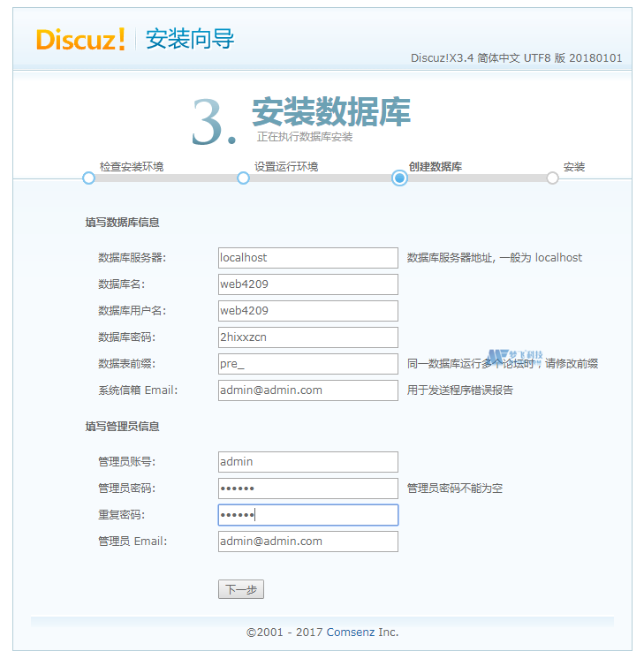The height and width of the screenshot is (659, 644).
Task: Click the 安装 step circle
Action: tap(553, 178)
